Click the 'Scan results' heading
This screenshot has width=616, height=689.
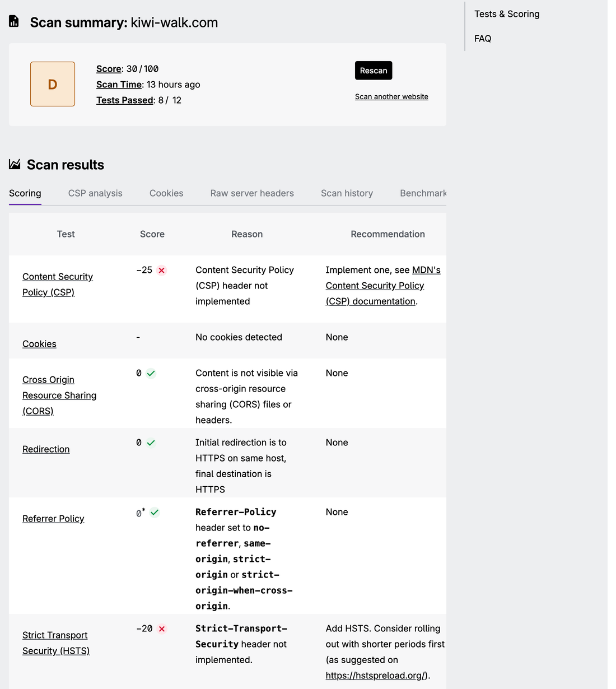click(x=66, y=165)
